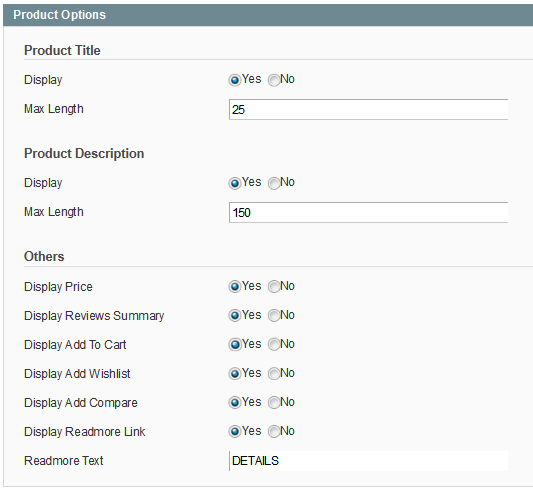Select Yes for Product Title Display
Viewport: 533px width, 489px height.
(x=235, y=80)
